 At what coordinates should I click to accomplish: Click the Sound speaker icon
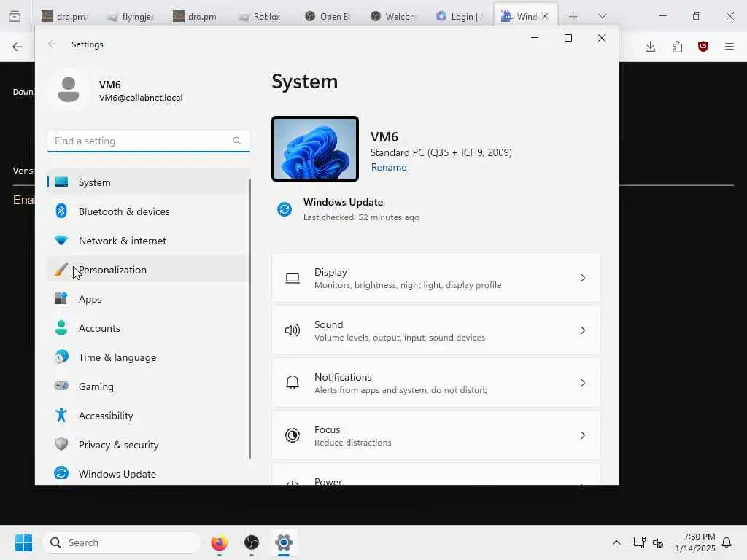point(292,330)
